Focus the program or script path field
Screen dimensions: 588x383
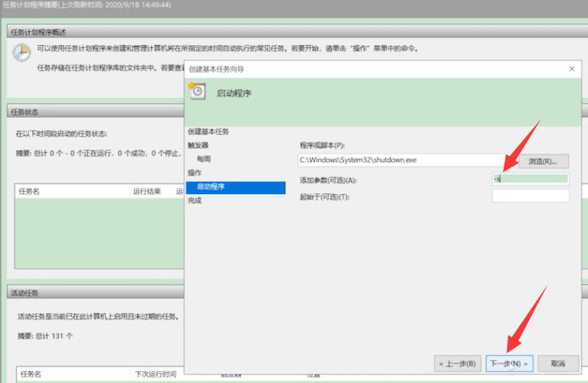408,160
